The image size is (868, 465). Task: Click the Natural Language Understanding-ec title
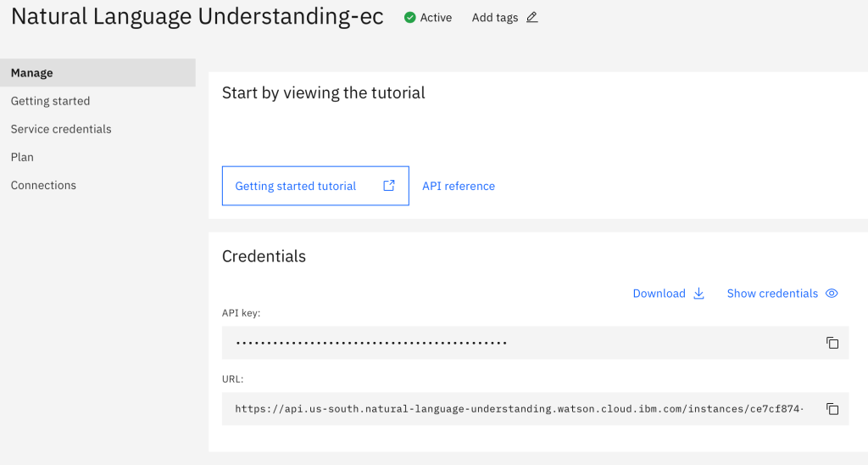pyautogui.click(x=197, y=16)
